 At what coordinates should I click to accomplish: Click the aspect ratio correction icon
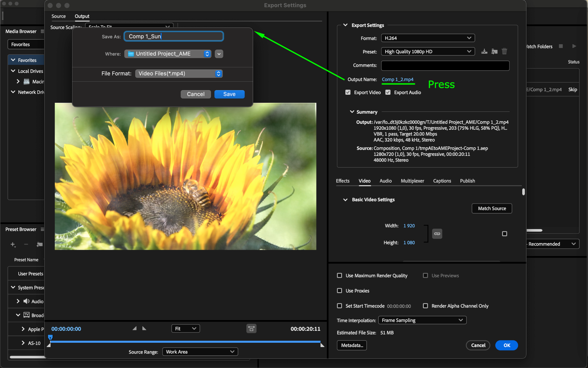(251, 329)
